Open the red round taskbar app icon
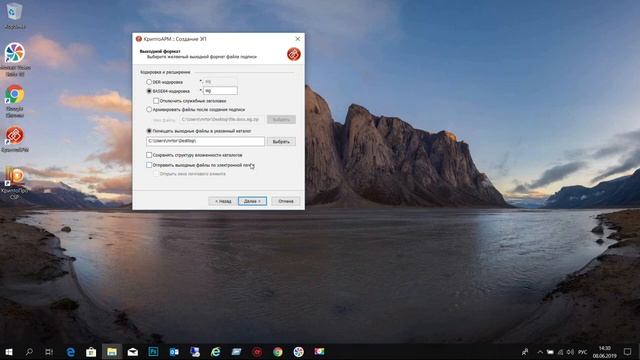Image resolution: width=640 pixels, height=360 pixels. (x=257, y=352)
